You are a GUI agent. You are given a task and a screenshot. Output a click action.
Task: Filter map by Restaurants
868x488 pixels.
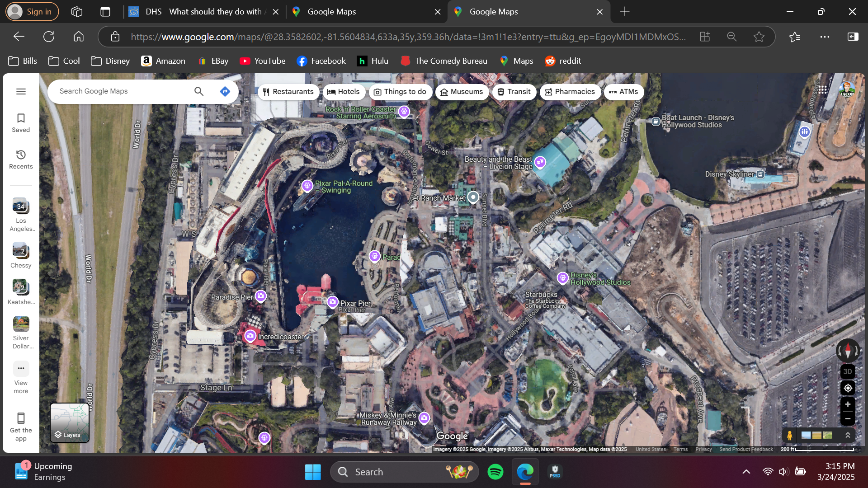(288, 92)
